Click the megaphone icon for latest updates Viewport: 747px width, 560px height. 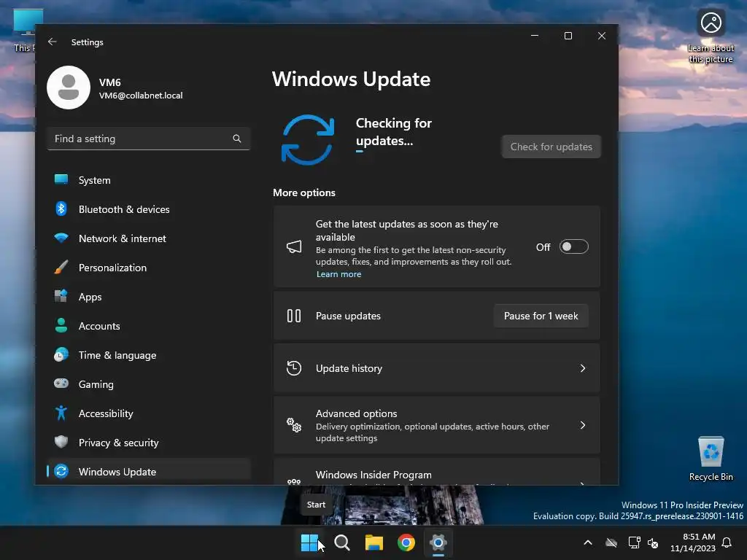[294, 246]
